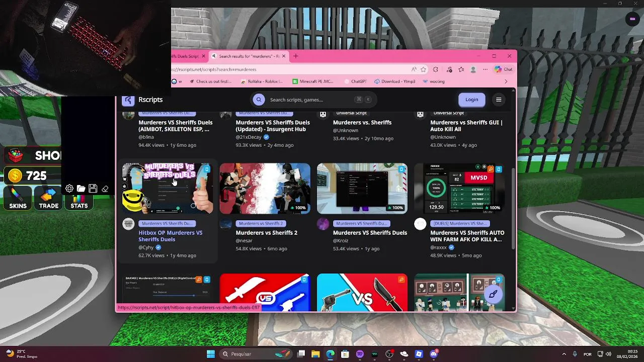Viewport: 644px width, 362px height.
Task: Open the Kroiz "Murderers VS Sheriffs Duels" title
Action: (370, 233)
